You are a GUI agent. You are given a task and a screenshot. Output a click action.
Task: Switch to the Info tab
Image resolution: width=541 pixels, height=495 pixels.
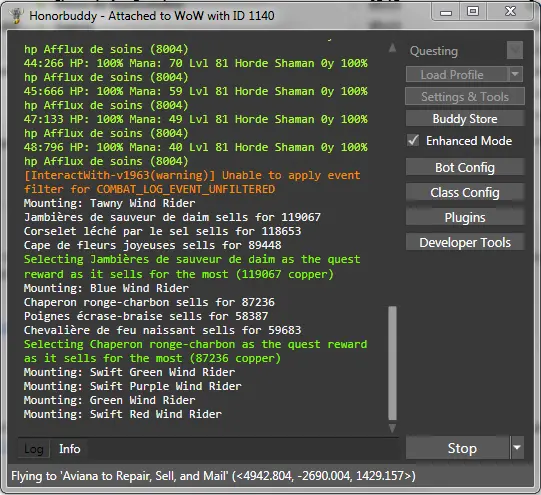click(x=69, y=449)
